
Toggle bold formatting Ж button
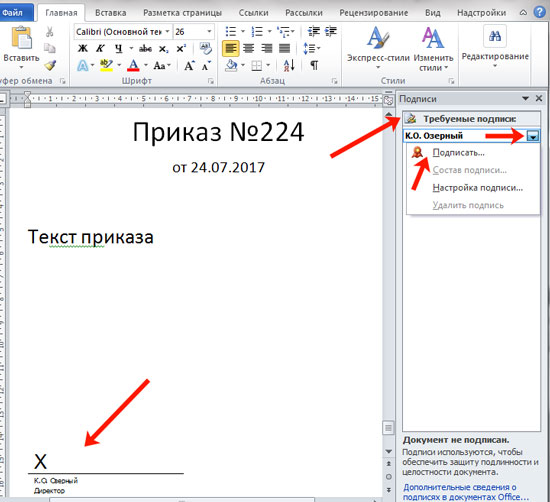[83, 48]
